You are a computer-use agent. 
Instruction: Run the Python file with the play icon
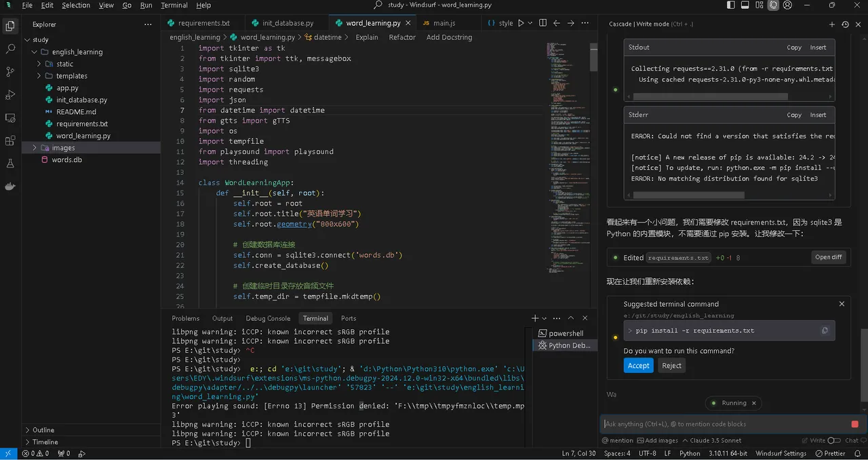[x=521, y=23]
